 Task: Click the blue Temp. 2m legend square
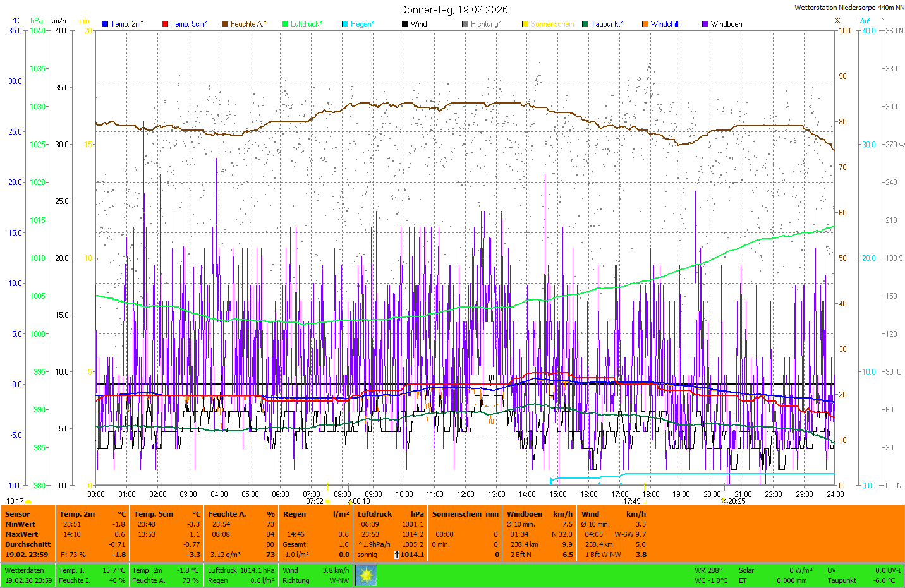(x=105, y=24)
